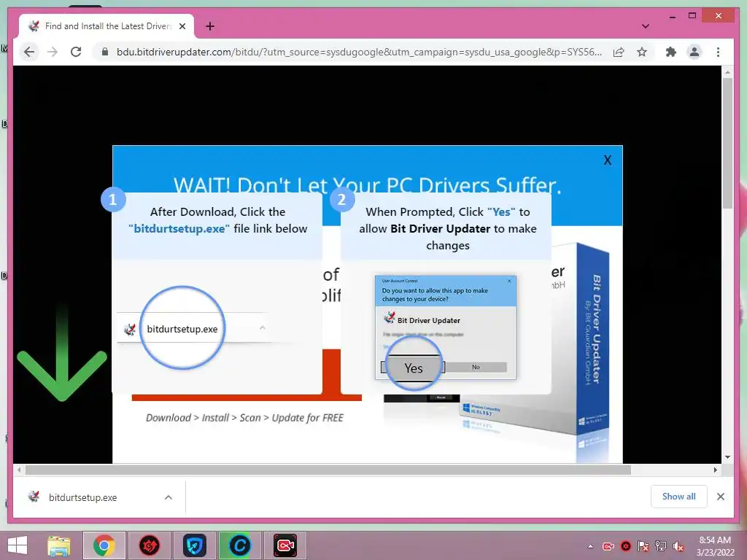
Task: Click Show all downloads
Action: [679, 496]
